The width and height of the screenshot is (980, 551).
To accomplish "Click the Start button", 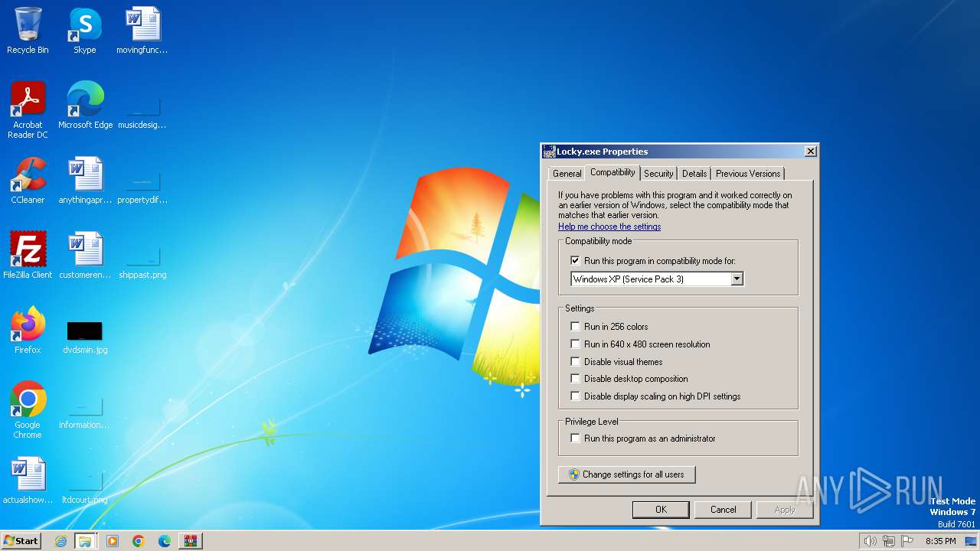I will tap(21, 541).
